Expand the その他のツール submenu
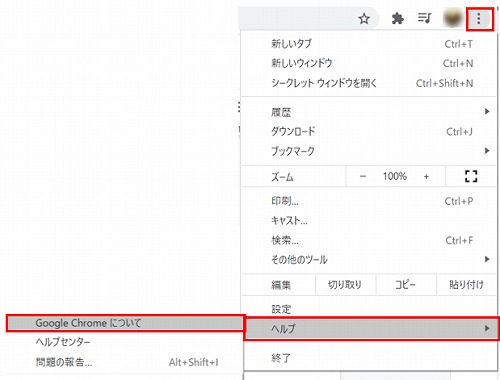 [x=369, y=259]
